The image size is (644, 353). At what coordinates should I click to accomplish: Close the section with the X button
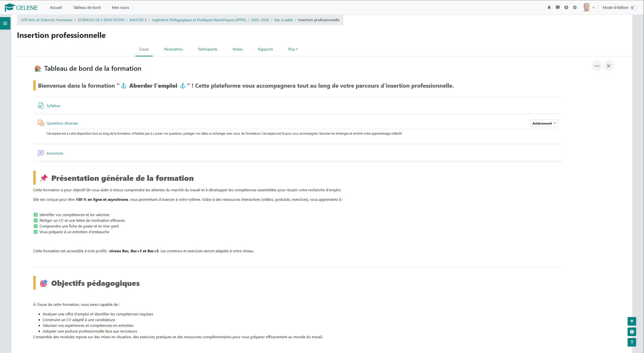click(609, 66)
